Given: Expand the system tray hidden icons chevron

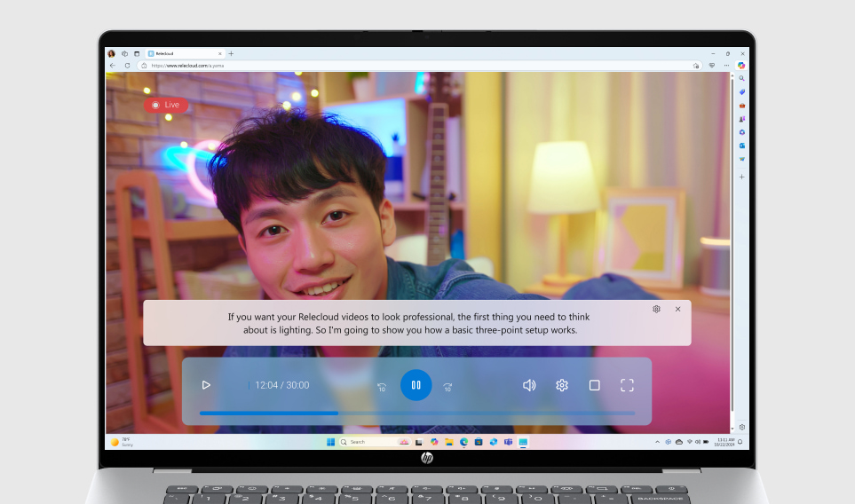Looking at the screenshot, I should pos(658,441).
